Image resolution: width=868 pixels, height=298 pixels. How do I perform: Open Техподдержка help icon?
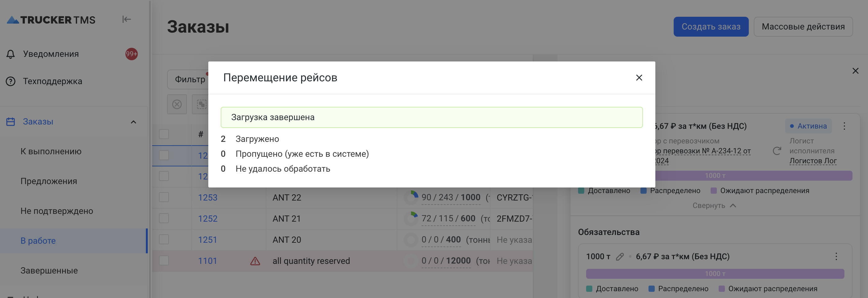pyautogui.click(x=11, y=81)
